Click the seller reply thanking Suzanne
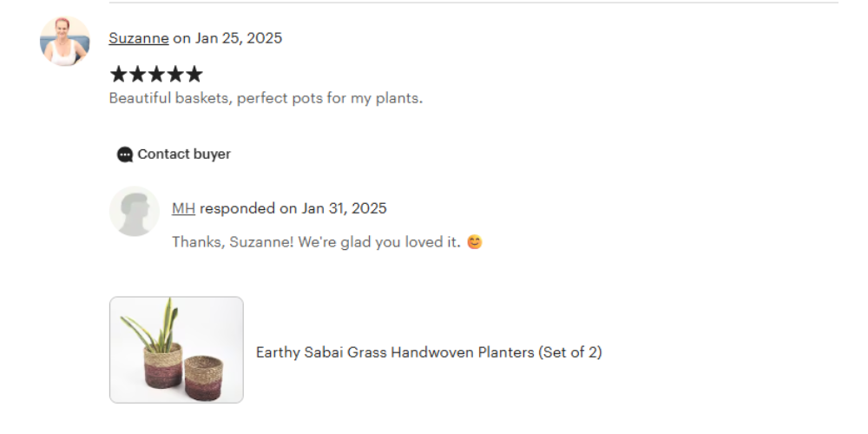868x434 pixels. [316, 242]
